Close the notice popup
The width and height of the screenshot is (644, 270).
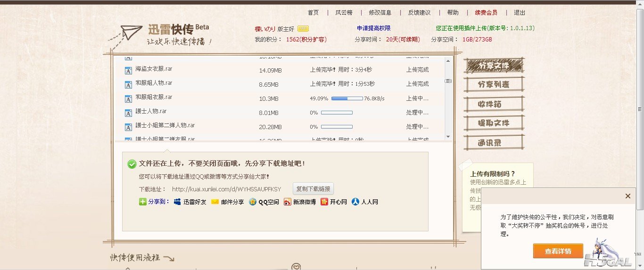pos(627,196)
